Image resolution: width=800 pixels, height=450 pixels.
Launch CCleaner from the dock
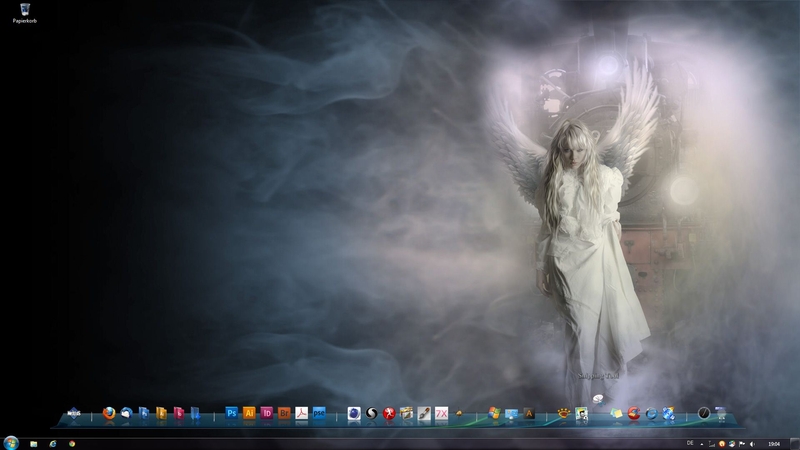click(x=634, y=413)
